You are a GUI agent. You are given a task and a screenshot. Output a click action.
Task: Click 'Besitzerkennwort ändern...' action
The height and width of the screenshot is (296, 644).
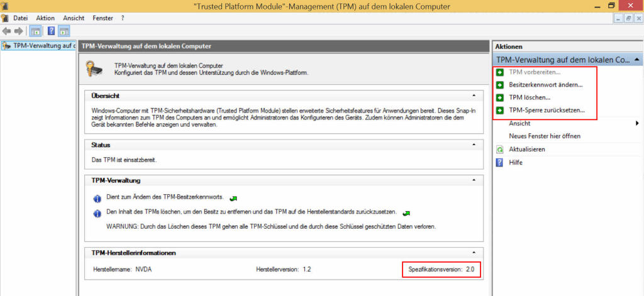pos(545,85)
